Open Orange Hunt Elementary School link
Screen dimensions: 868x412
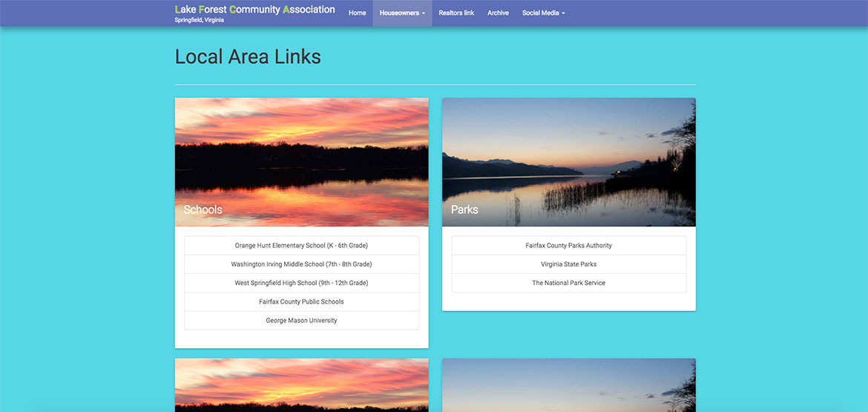tap(302, 245)
